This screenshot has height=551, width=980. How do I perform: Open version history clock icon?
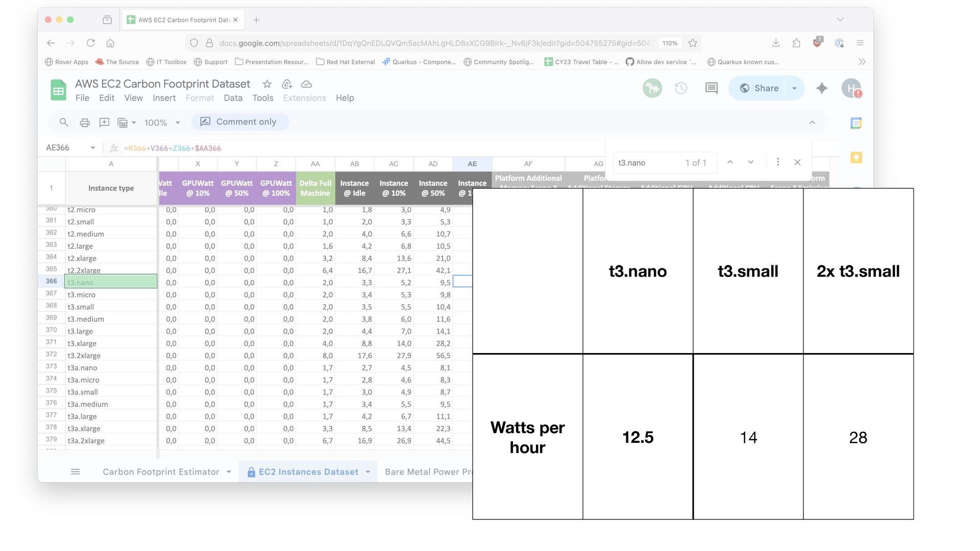click(681, 88)
